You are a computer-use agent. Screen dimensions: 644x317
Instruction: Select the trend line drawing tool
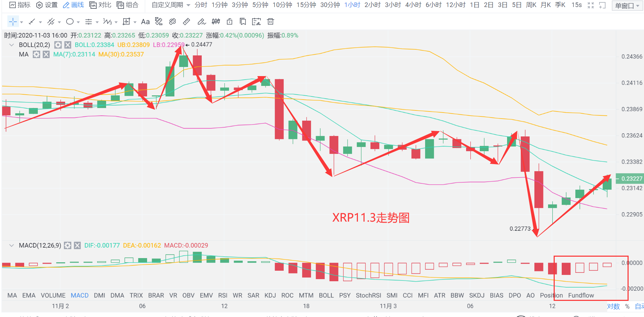click(x=32, y=22)
